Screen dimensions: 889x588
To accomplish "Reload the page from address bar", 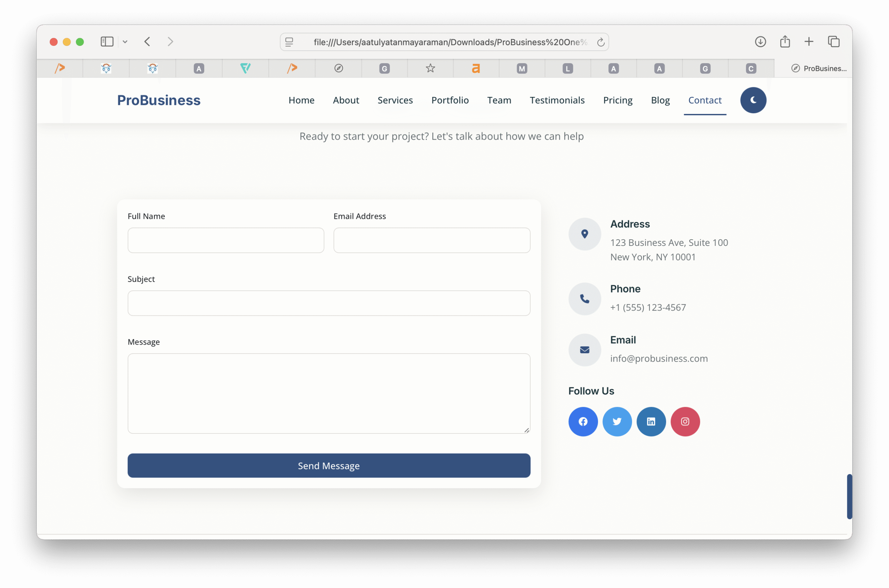I will click(600, 42).
